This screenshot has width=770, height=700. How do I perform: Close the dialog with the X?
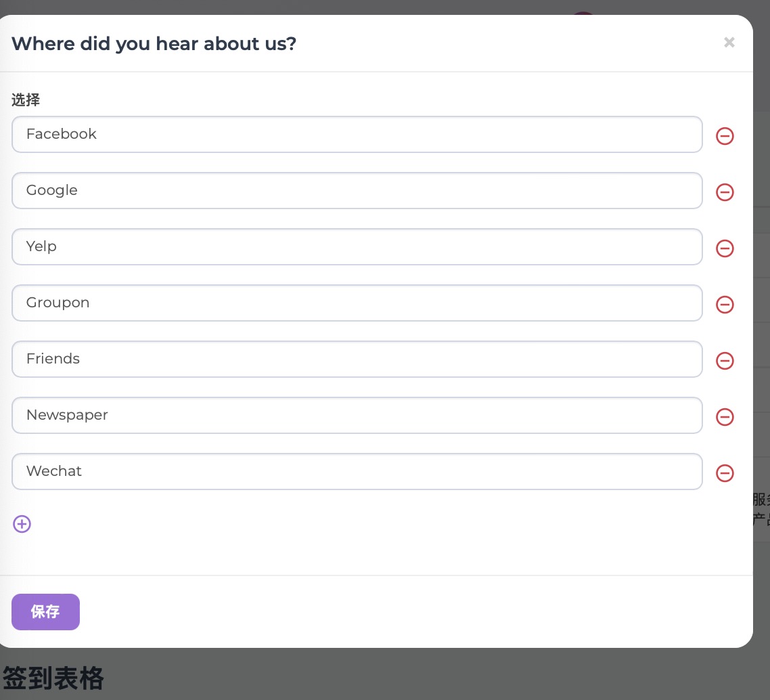coord(729,43)
